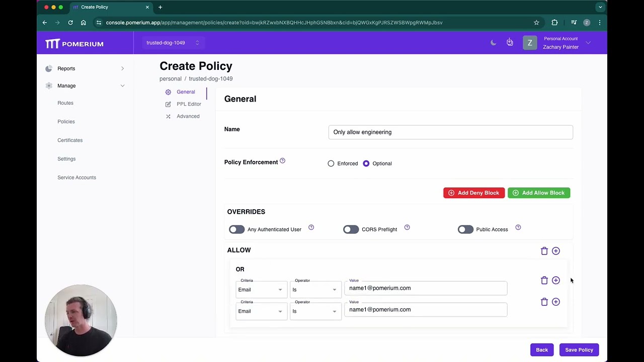Open second row Operator Is dropdown
Image resolution: width=644 pixels, height=362 pixels.
315,311
